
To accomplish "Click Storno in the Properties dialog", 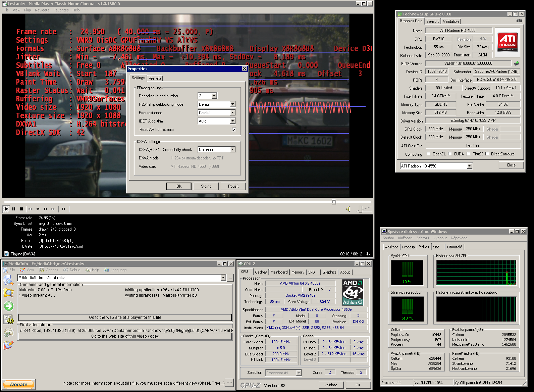I will 206,186.
